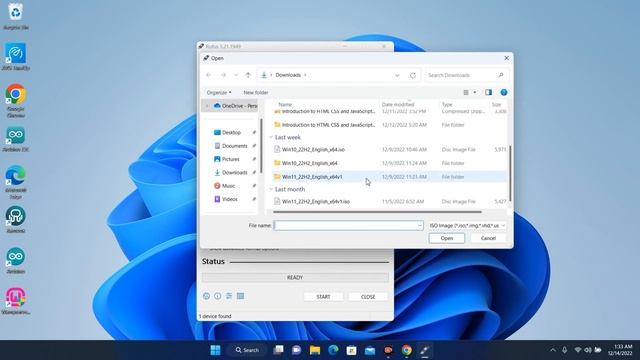The width and height of the screenshot is (640, 360).
Task: Click the horizontal scrollbar in file list
Action: pyautogui.click(x=377, y=212)
